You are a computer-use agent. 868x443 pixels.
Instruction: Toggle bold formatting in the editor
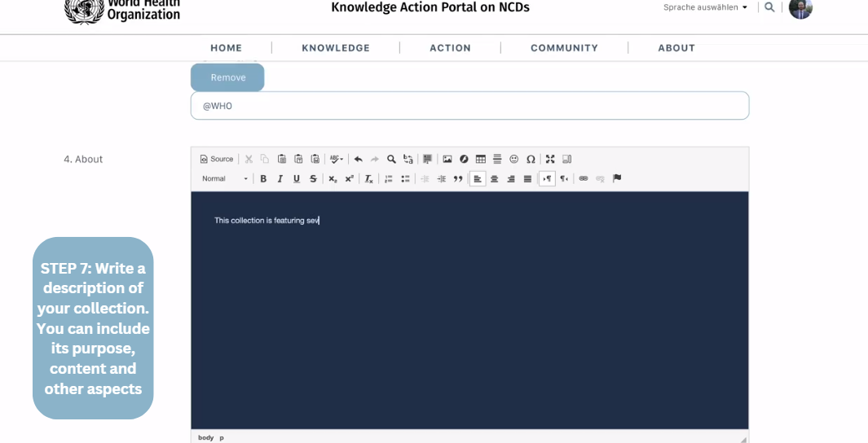coord(263,179)
